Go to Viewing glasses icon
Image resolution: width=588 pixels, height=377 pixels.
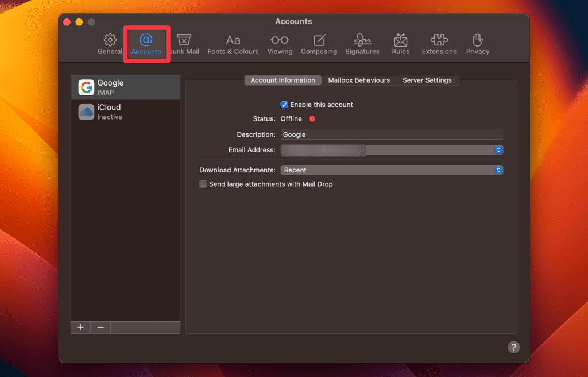click(280, 40)
